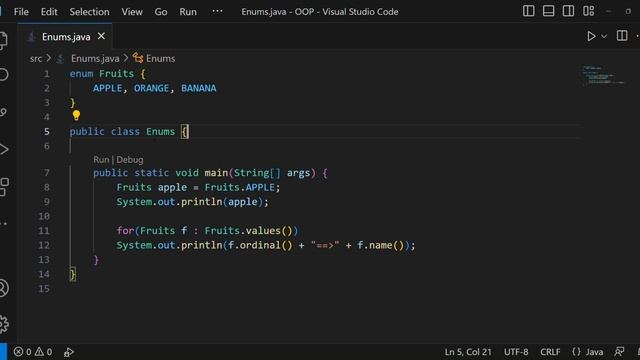Click the debug launch status bar icon
Image resolution: width=640 pixels, height=360 pixels.
point(69,352)
